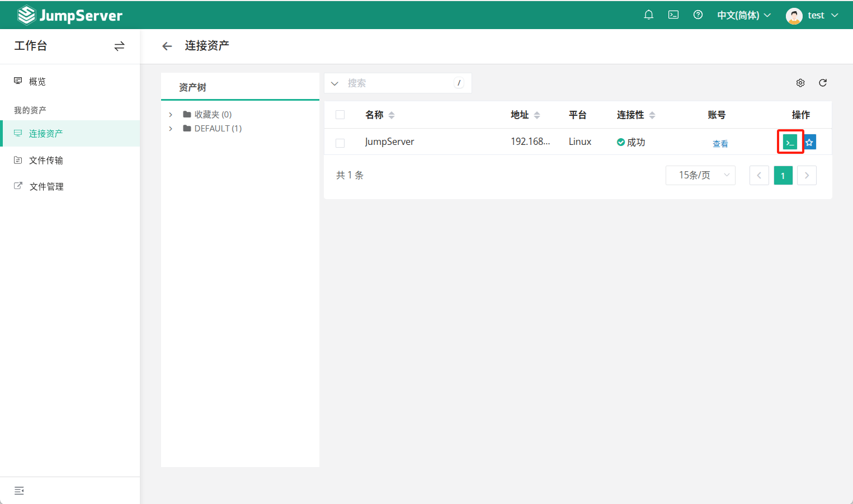This screenshot has height=504, width=853.
Task: Open the test user account dropdown arrow
Action: click(x=835, y=16)
